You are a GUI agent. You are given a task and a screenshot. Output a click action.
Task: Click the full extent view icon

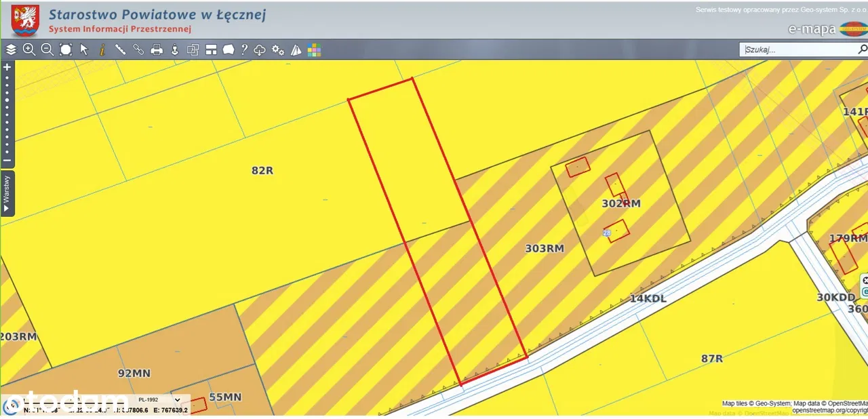point(66,49)
